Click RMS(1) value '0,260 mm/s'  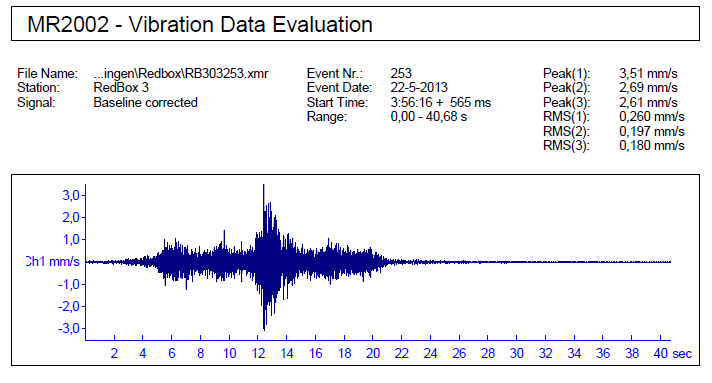pyautogui.click(x=652, y=116)
